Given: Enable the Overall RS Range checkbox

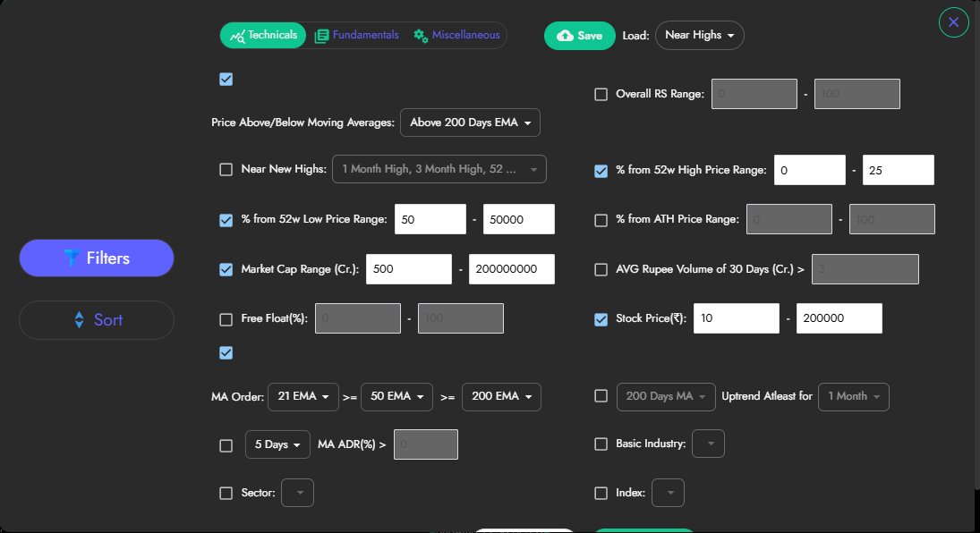Looking at the screenshot, I should [601, 95].
